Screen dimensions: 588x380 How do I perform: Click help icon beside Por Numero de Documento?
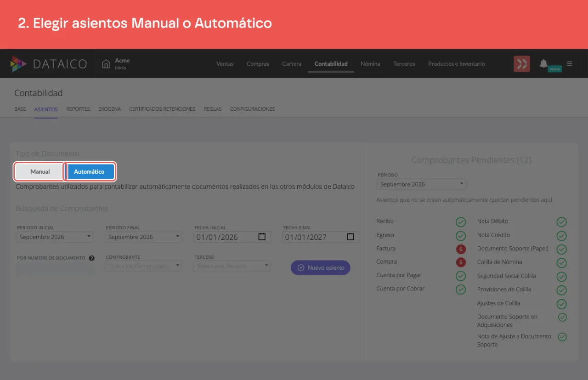click(92, 258)
